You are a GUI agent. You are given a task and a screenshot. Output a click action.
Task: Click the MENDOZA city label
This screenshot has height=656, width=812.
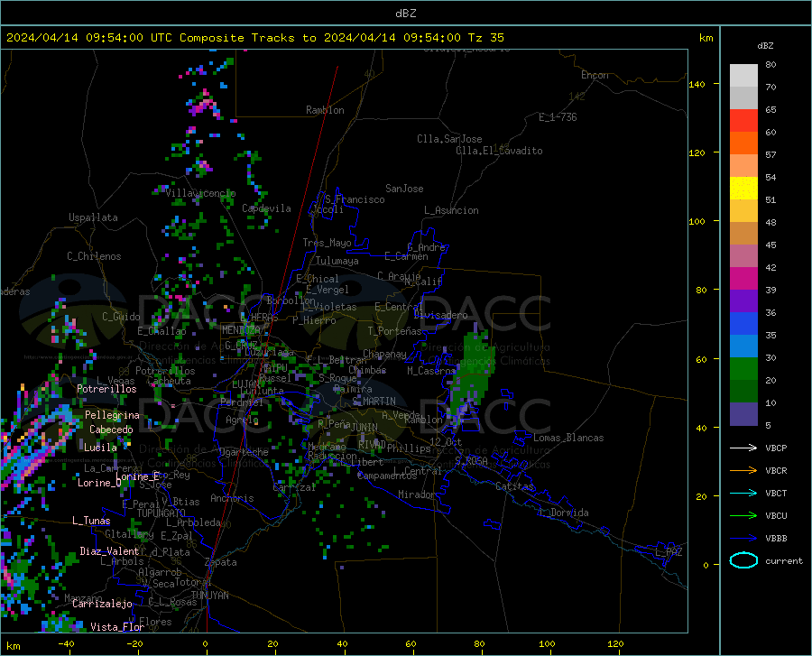click(241, 330)
